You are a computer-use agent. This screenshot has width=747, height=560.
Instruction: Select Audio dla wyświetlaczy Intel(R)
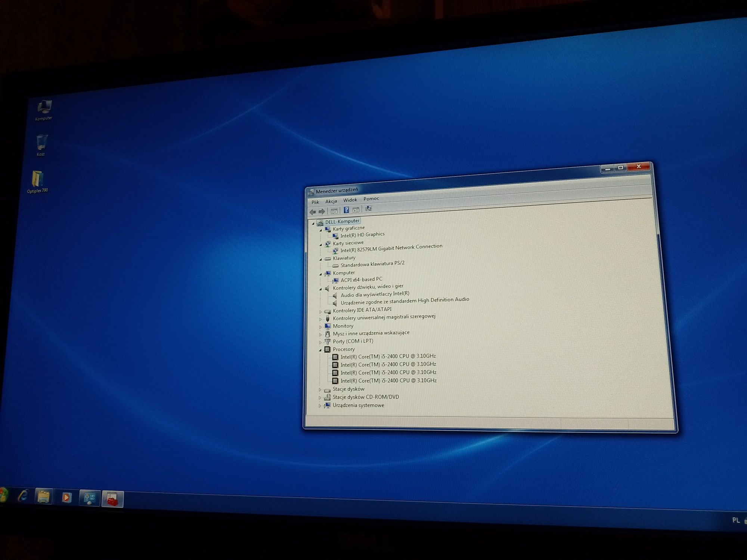(375, 294)
